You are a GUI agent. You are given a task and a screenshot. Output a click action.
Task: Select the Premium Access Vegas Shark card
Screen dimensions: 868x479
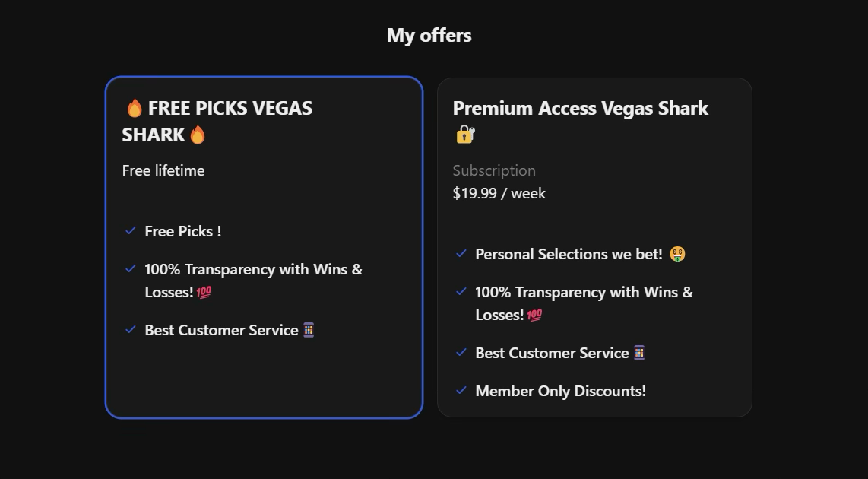[594, 246]
